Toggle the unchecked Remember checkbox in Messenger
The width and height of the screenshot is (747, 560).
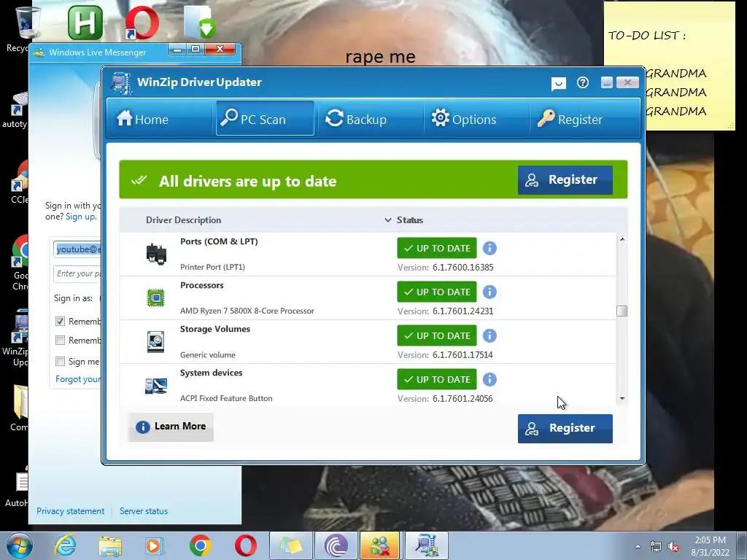click(60, 341)
